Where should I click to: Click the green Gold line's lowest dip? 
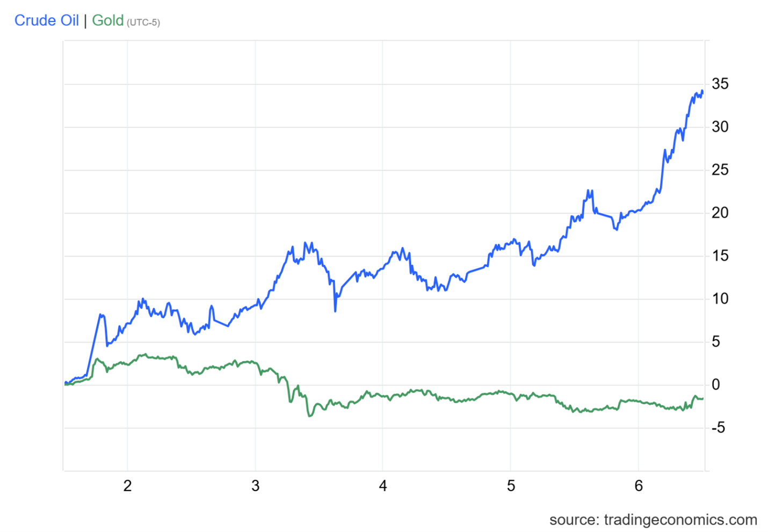tap(309, 416)
